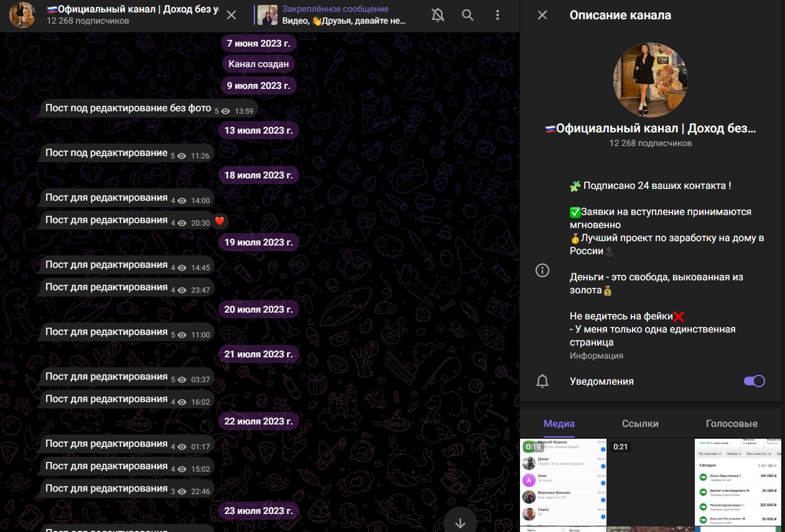
Task: Close the channel description panel
Action: coord(542,15)
